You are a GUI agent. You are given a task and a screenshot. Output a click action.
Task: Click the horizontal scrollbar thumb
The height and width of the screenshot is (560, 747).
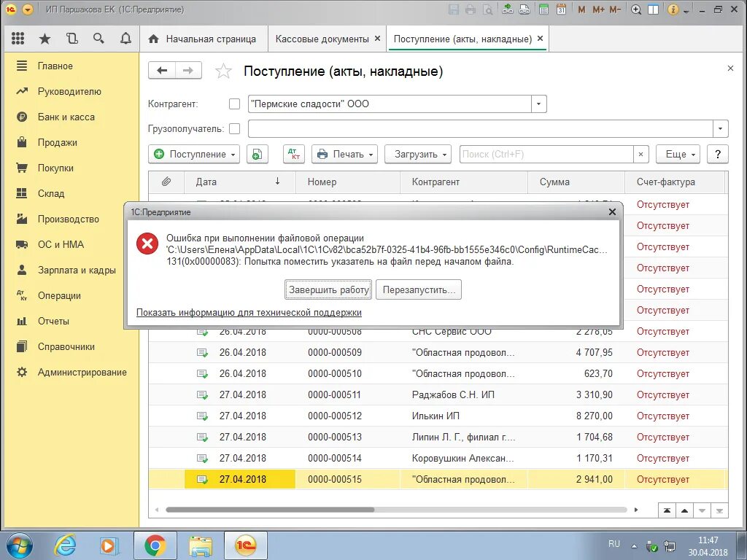click(x=270, y=510)
